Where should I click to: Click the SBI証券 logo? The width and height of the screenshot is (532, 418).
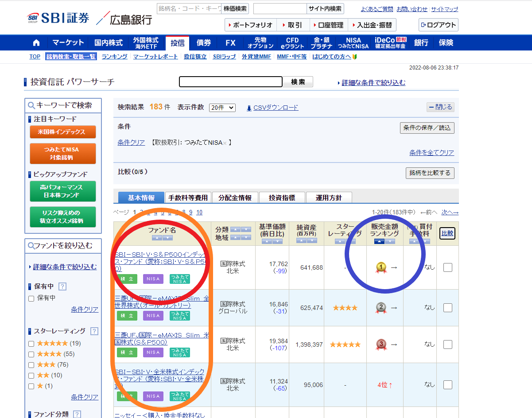[x=58, y=18]
